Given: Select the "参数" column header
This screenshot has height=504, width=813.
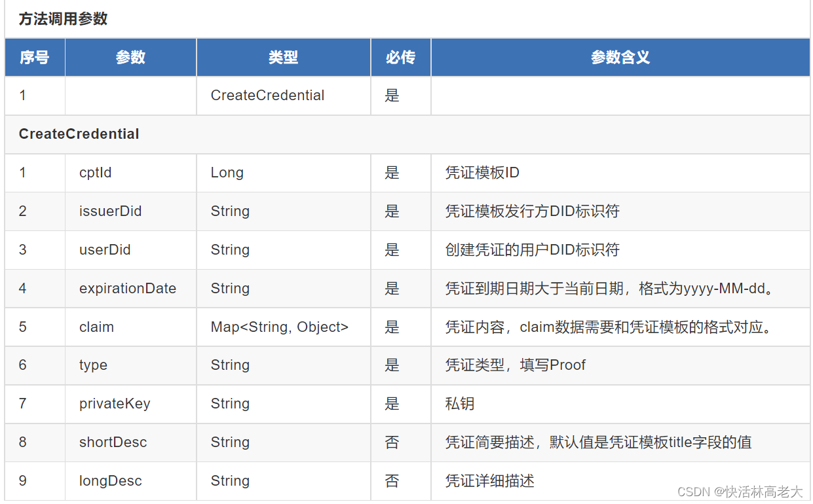Looking at the screenshot, I should pyautogui.click(x=130, y=57).
